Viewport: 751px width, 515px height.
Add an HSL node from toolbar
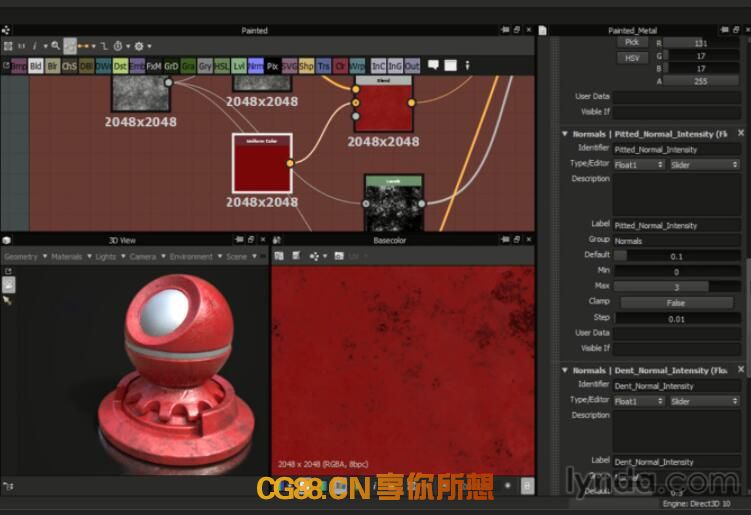[222, 66]
